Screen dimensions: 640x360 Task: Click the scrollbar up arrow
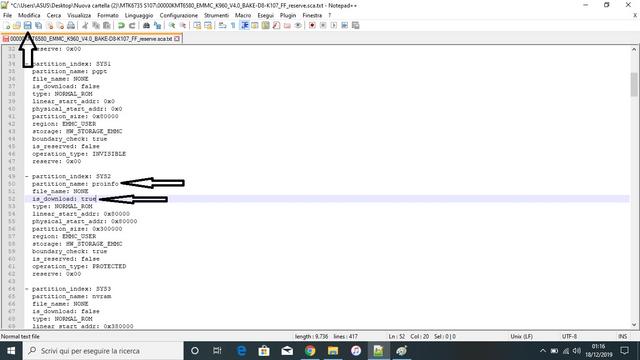click(634, 49)
